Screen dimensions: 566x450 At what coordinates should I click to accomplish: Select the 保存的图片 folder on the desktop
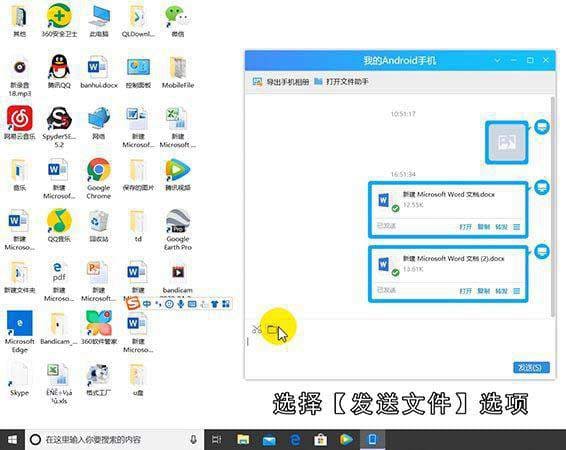coord(138,174)
